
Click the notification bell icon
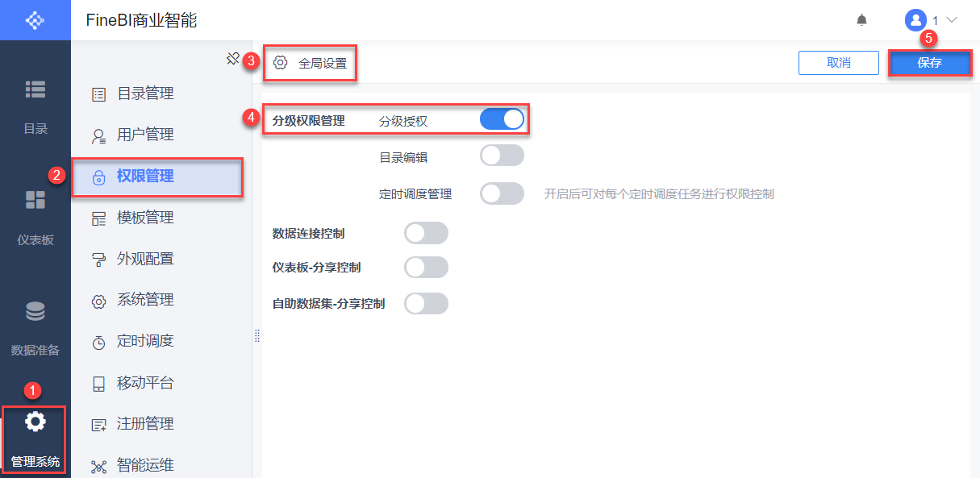[861, 20]
